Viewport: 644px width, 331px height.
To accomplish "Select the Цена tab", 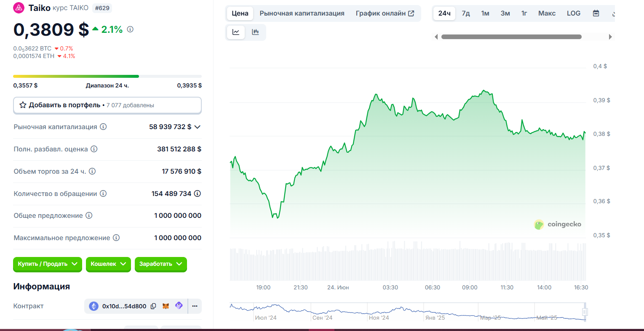I will (x=240, y=13).
